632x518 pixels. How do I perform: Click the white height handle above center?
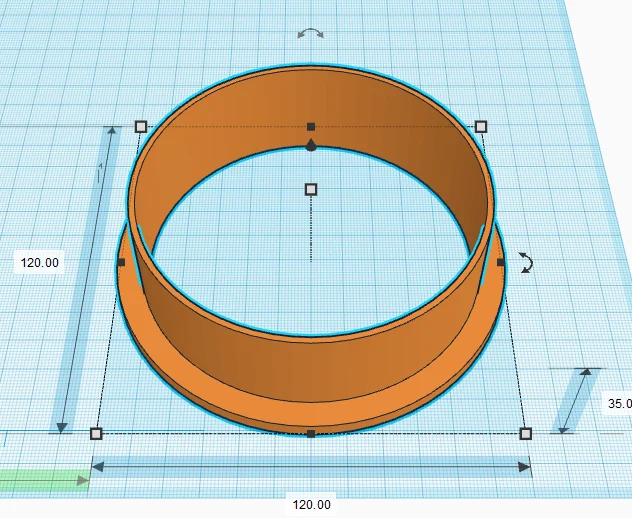(311, 189)
